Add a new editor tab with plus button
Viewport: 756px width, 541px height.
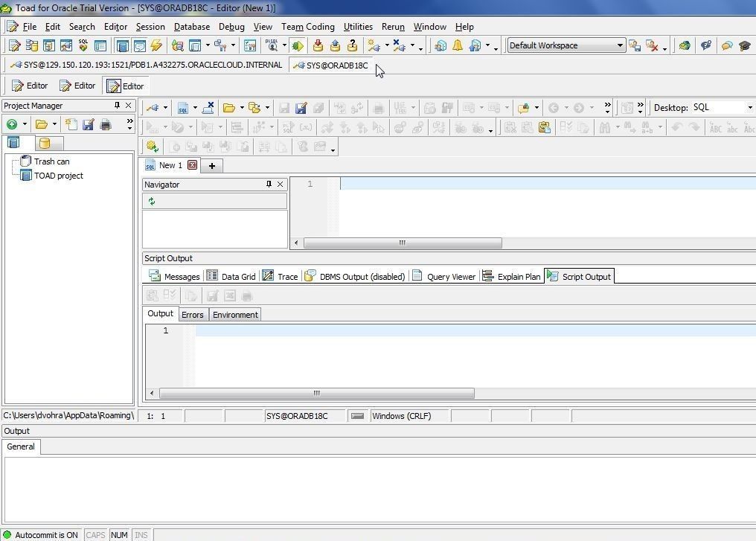[x=211, y=166]
